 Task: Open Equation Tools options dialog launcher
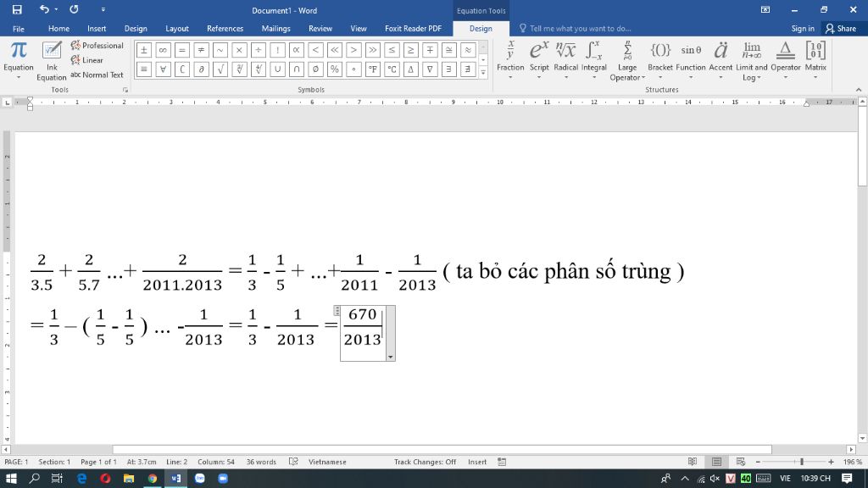pos(125,90)
